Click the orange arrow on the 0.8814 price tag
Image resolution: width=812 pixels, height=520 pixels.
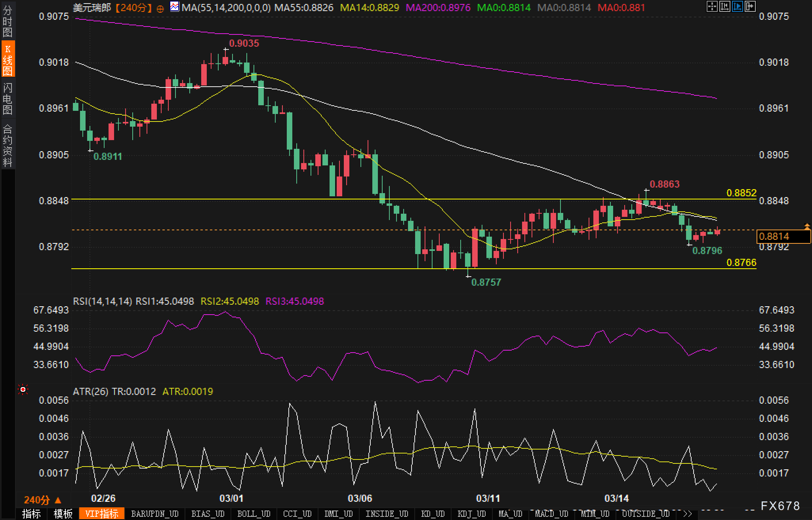point(807,226)
